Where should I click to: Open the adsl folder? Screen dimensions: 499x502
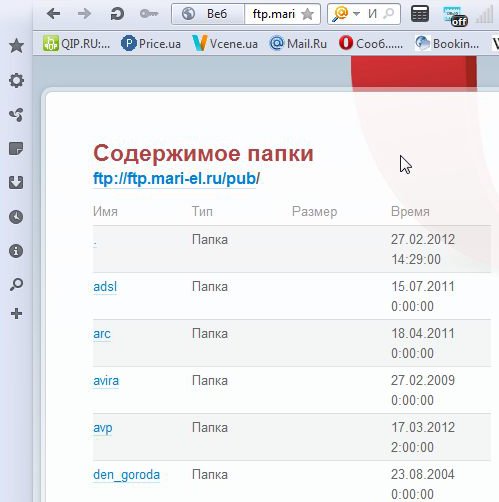click(x=105, y=287)
